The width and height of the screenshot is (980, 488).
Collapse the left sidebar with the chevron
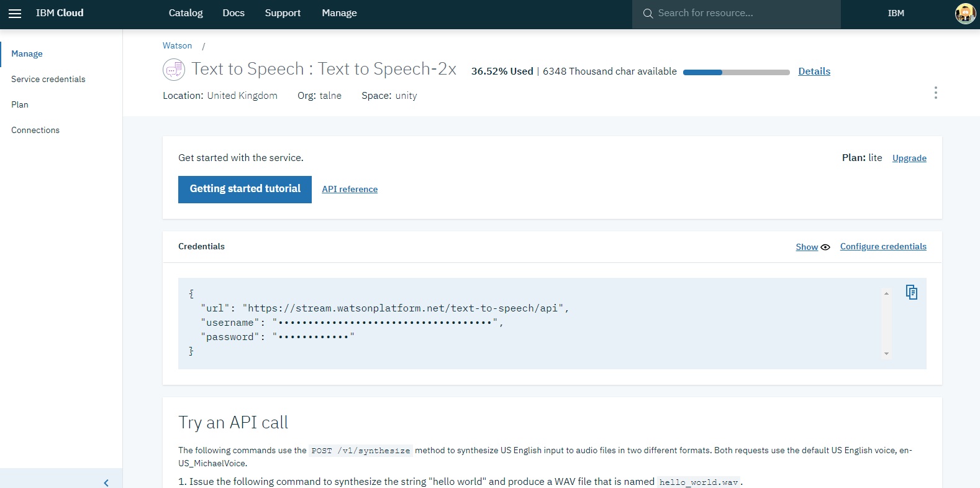(x=106, y=482)
